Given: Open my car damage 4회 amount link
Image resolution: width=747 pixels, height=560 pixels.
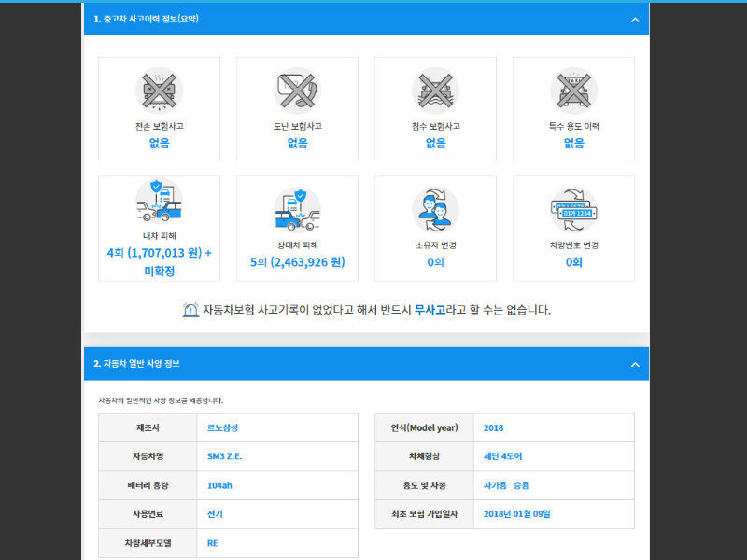Looking at the screenshot, I should point(159,253).
